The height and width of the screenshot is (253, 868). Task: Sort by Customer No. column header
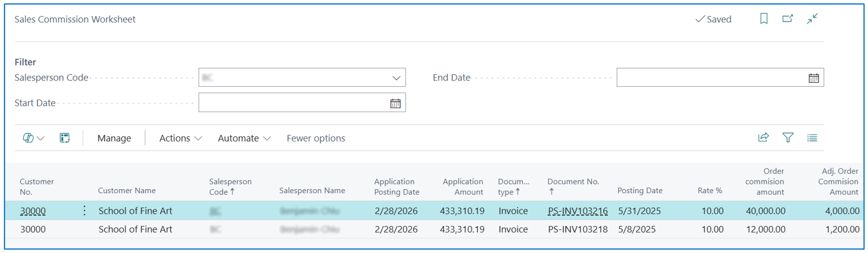[37, 186]
